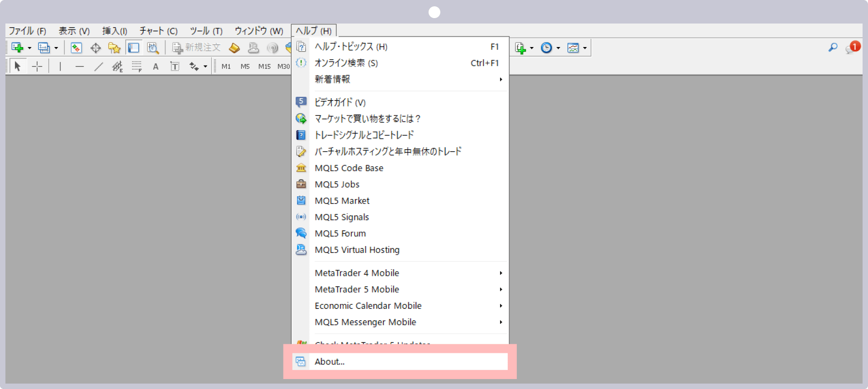The height and width of the screenshot is (389, 868).
Task: Switch to the M30 timeframe
Action: (283, 66)
